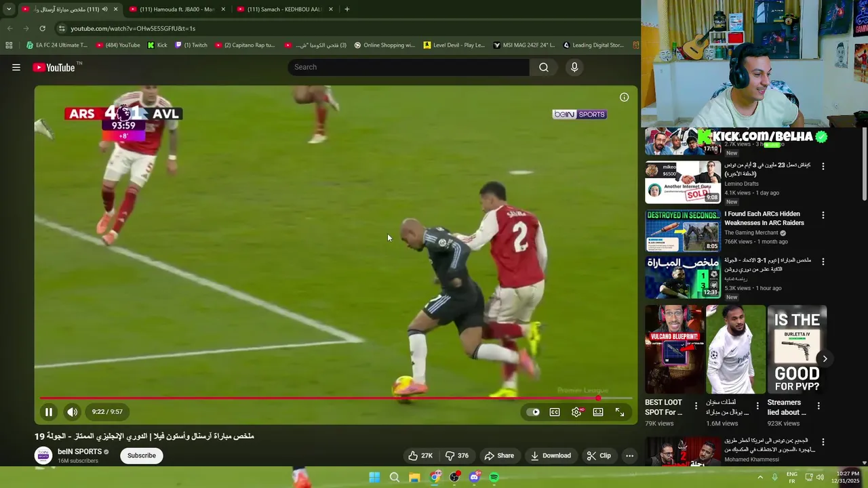Open options for the 12:31 match summary video
Viewport: 868px width, 488px height.
823,261
